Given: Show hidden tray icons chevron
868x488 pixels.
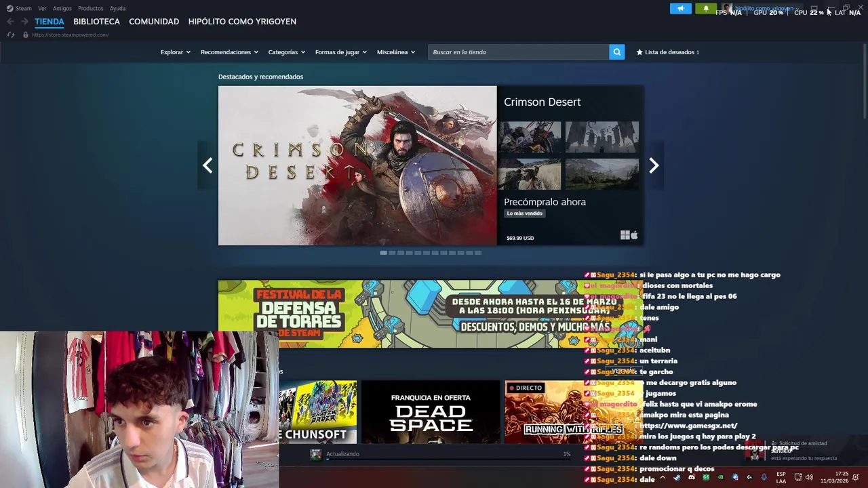Looking at the screenshot, I should click(x=663, y=477).
